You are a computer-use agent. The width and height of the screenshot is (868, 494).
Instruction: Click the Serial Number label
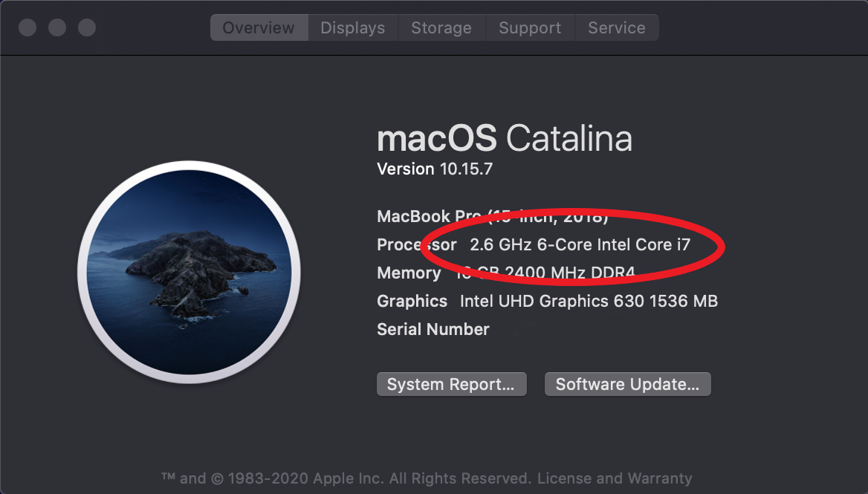433,329
